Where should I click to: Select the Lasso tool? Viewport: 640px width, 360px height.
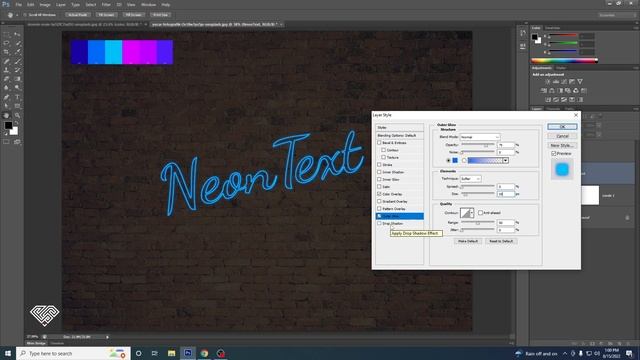click(6, 43)
